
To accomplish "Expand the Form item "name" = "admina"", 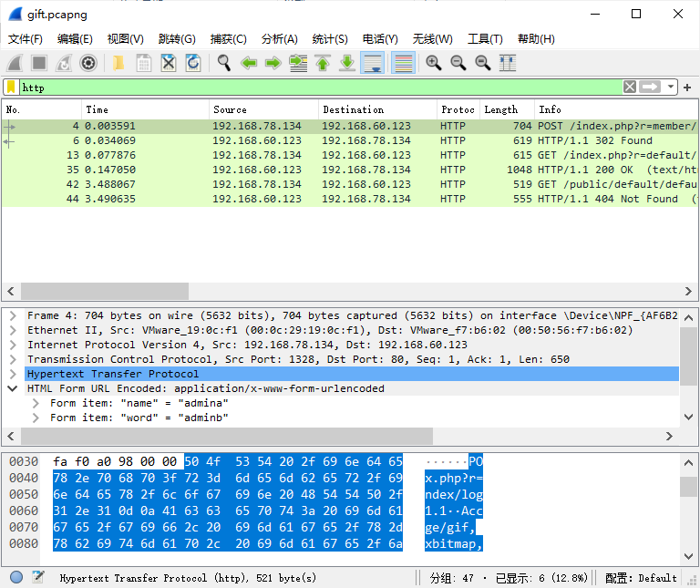I will point(36,403).
